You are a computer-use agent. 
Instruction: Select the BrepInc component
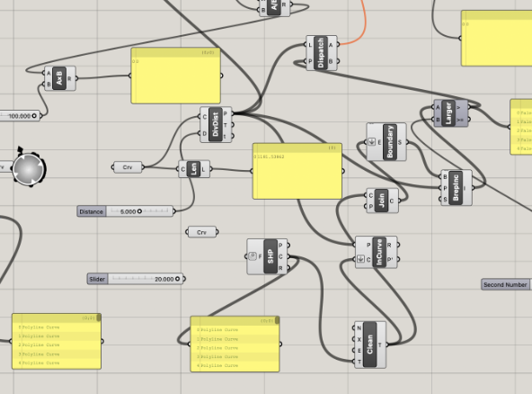pyautogui.click(x=456, y=188)
